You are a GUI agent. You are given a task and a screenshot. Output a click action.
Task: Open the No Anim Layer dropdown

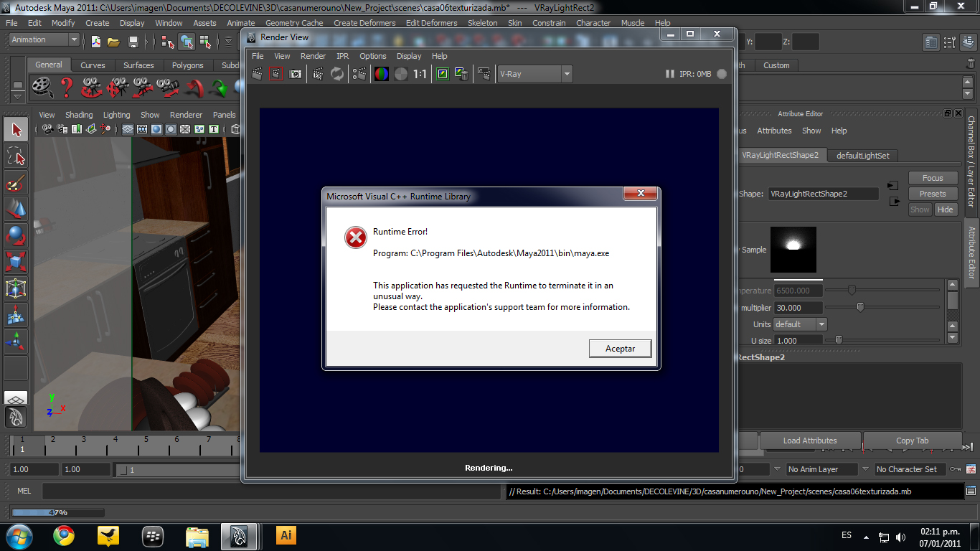[x=821, y=469]
